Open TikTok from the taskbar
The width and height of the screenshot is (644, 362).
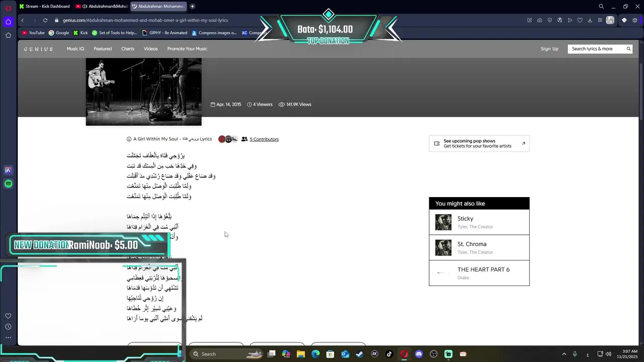pos(389,354)
